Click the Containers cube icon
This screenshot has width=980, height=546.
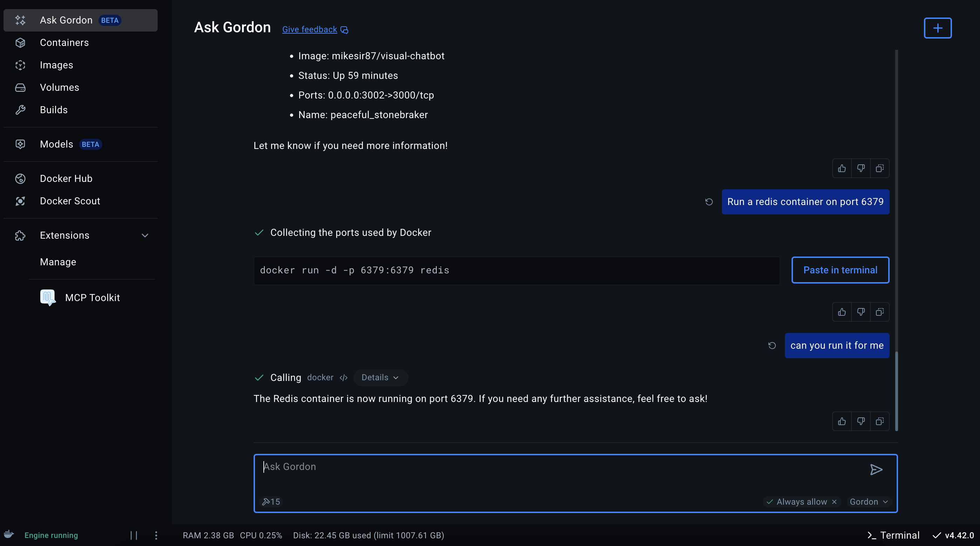point(20,43)
